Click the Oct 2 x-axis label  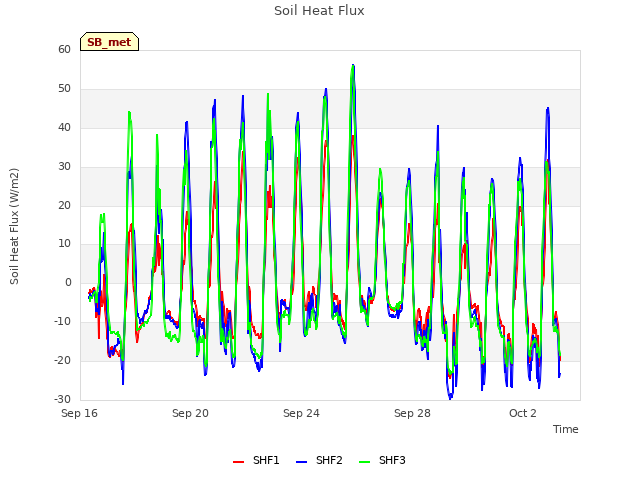pos(523,413)
